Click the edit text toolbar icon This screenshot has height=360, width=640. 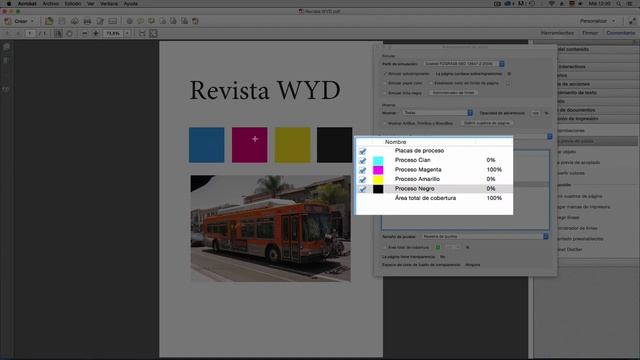pyautogui.click(x=100, y=21)
